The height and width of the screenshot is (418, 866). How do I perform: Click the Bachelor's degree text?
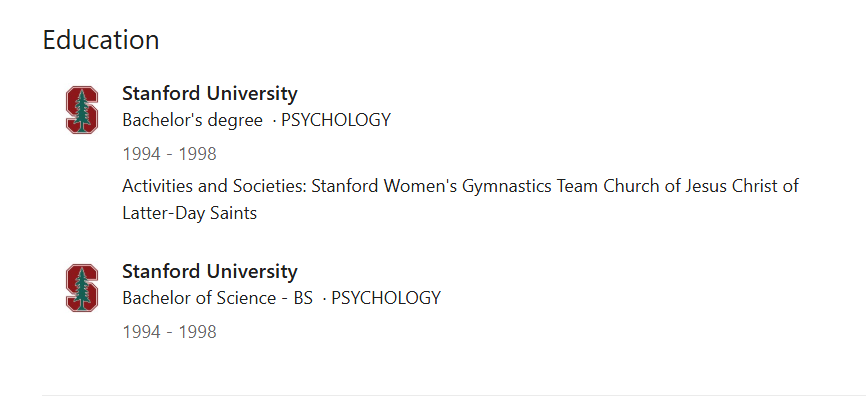tap(193, 120)
